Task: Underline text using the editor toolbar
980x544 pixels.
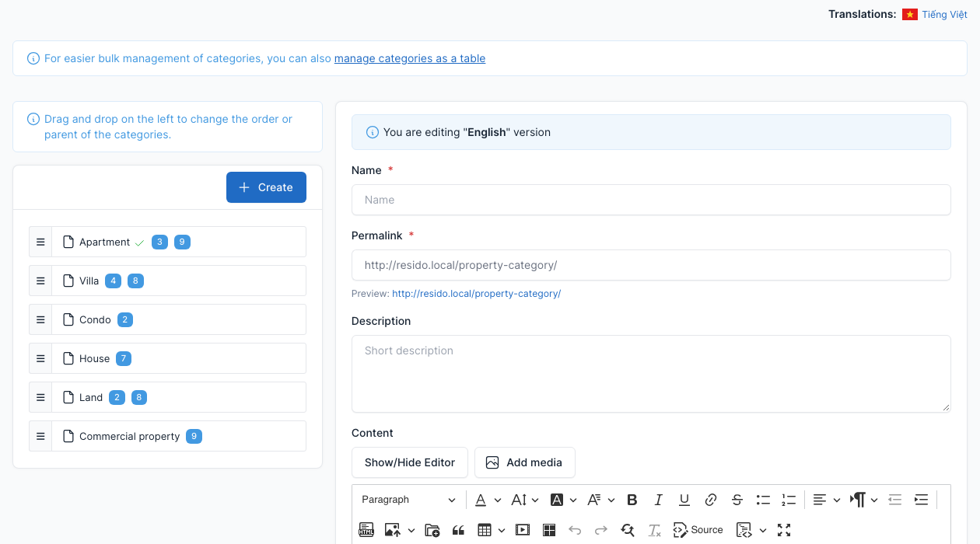Action: click(x=684, y=500)
